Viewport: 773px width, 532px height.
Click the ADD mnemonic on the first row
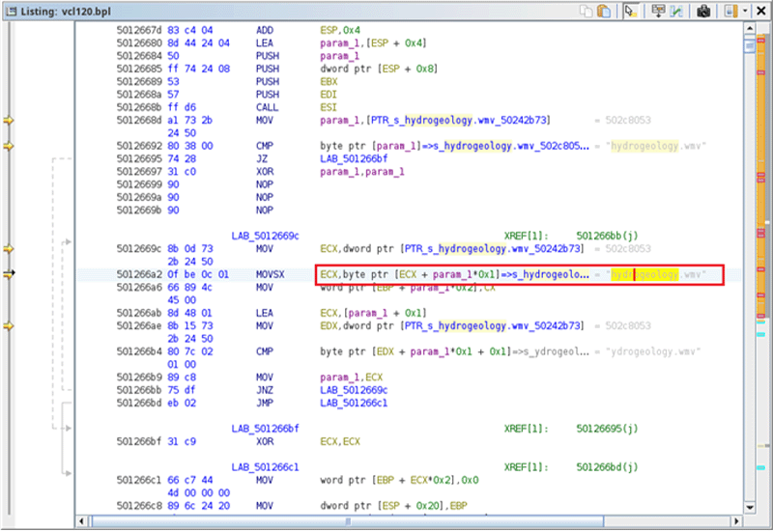(x=265, y=30)
